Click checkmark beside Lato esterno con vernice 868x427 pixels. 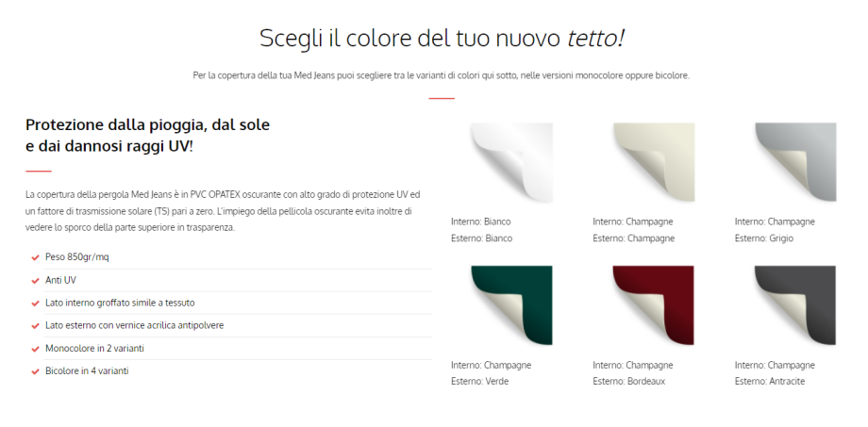click(35, 326)
